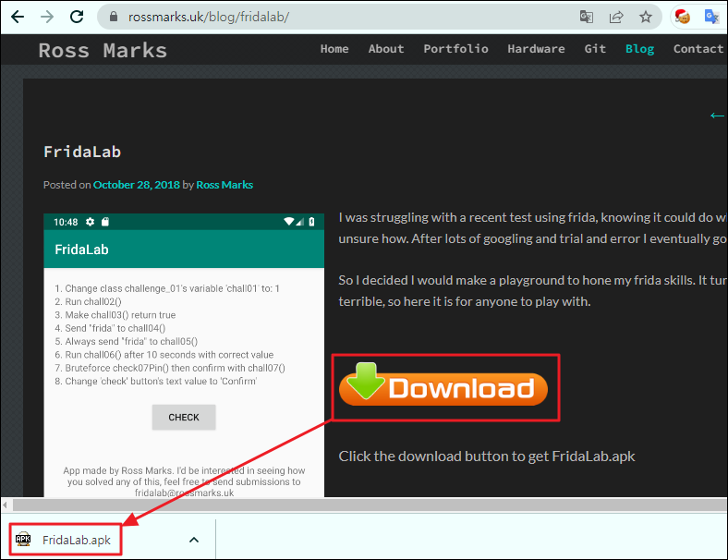Go to the Home menu item
This screenshot has width=728, height=560.
click(x=334, y=49)
